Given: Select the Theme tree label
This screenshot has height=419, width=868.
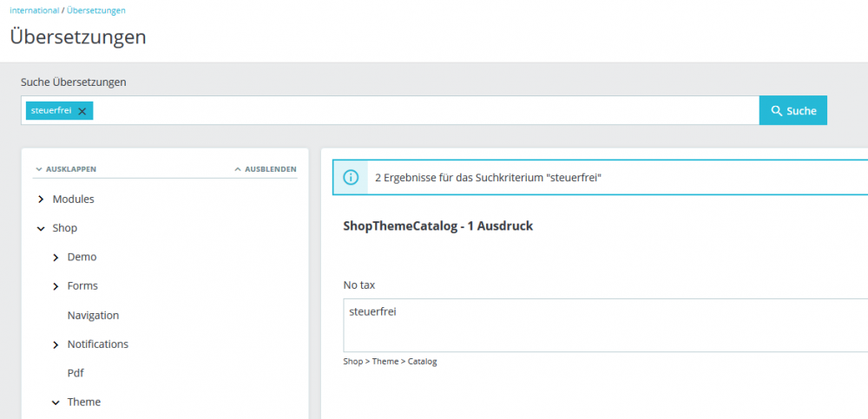Looking at the screenshot, I should (x=84, y=403).
